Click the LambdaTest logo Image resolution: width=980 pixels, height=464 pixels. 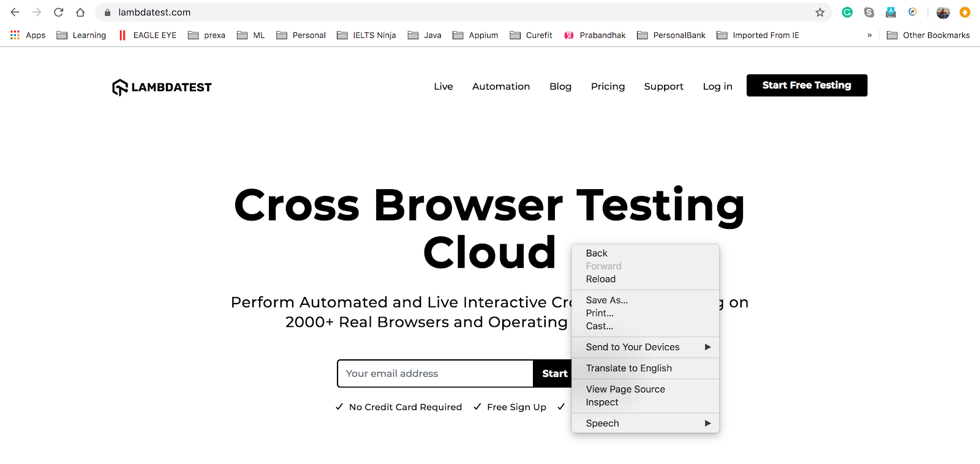coord(162,87)
